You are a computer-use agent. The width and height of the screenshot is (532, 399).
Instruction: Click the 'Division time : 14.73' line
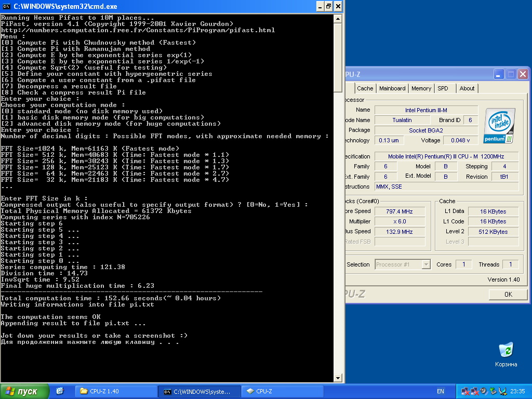44,273
